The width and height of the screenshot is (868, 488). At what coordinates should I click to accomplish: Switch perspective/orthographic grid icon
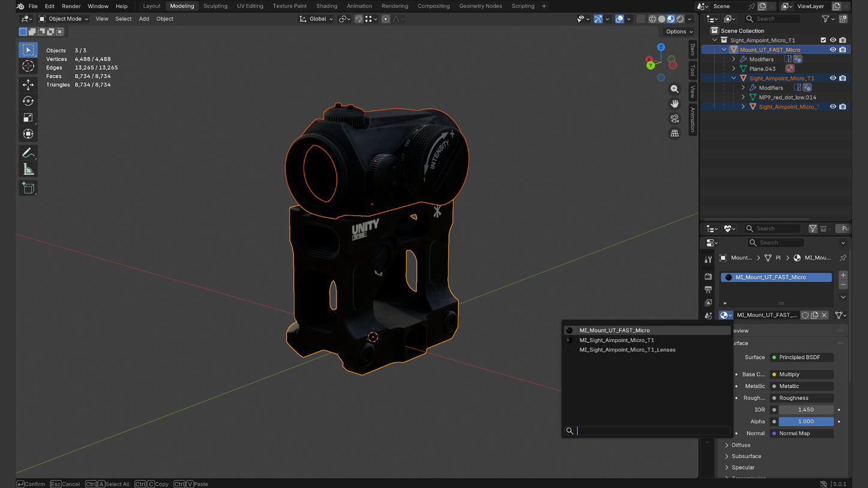click(x=675, y=133)
